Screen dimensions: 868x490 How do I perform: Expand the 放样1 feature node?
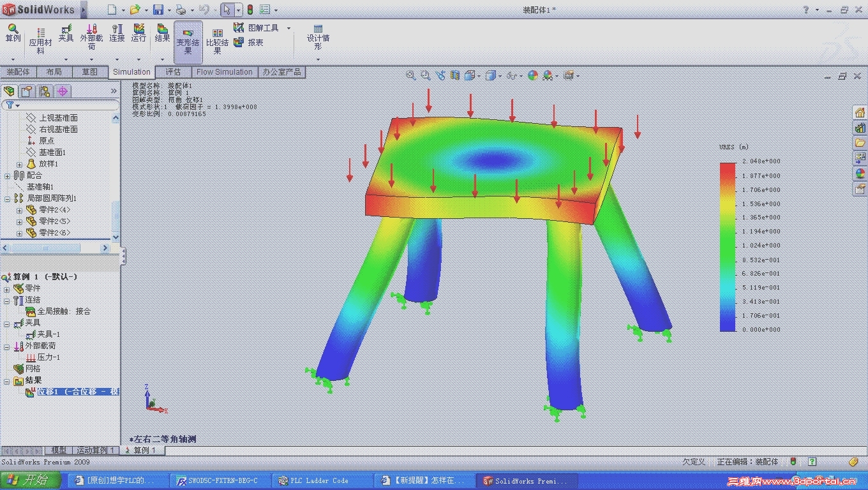pyautogui.click(x=19, y=164)
